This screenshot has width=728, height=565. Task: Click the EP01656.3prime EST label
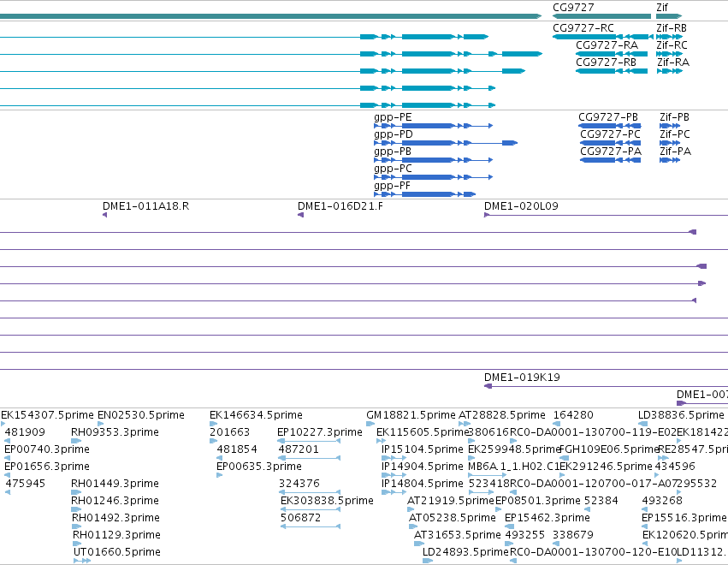click(x=47, y=467)
